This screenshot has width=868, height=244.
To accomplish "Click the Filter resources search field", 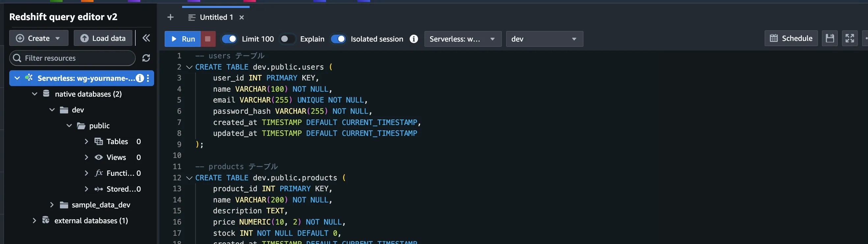I will click(76, 58).
